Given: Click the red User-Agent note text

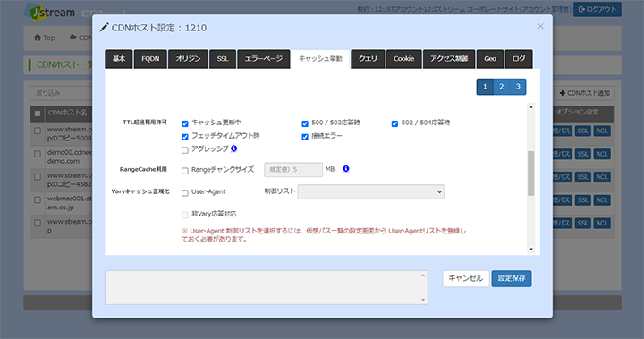Looking at the screenshot, I should point(324,235).
